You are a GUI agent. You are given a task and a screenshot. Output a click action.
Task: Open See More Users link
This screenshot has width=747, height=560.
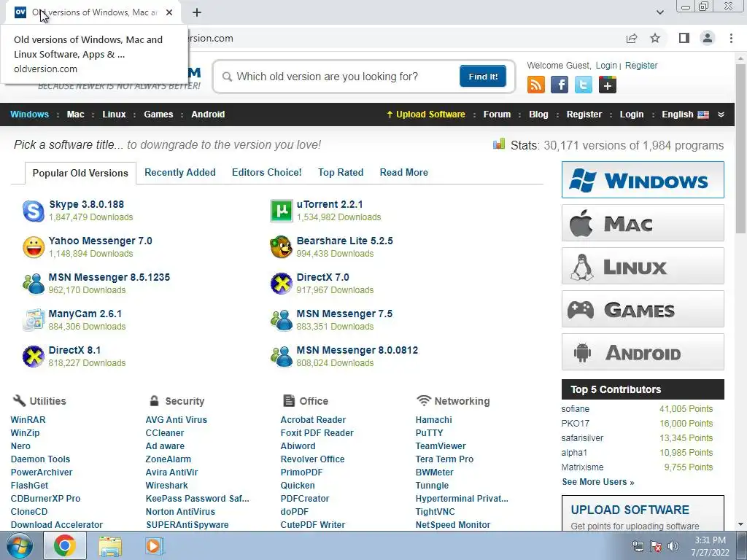pos(598,482)
